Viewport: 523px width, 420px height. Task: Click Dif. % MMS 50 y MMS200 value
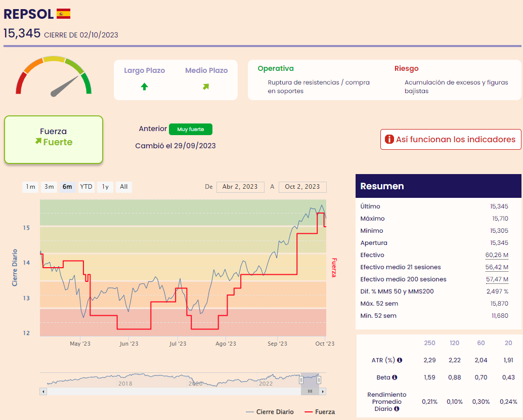tap(497, 291)
